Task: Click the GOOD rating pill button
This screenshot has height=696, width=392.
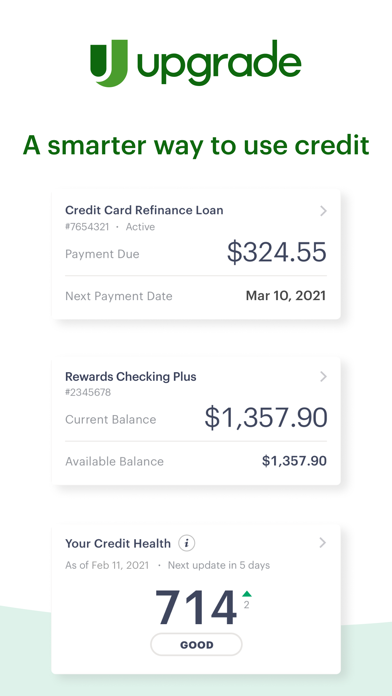Action: (196, 645)
